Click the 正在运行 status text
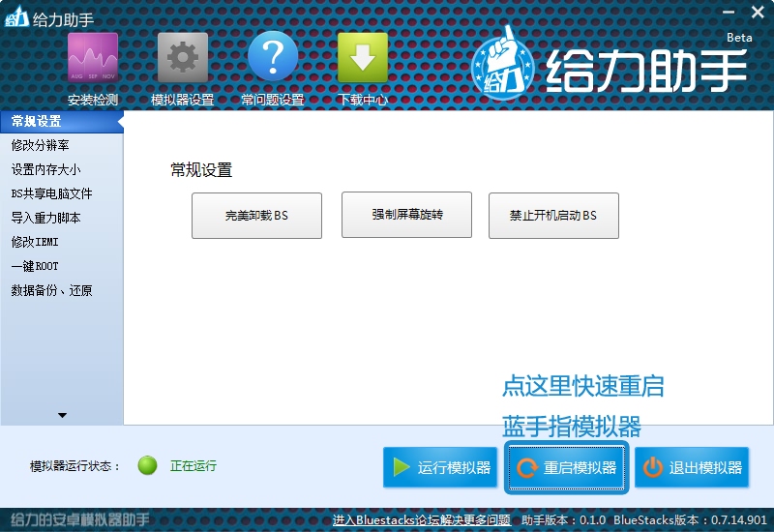Screen dimensions: 774x532 pyautogui.click(x=193, y=466)
